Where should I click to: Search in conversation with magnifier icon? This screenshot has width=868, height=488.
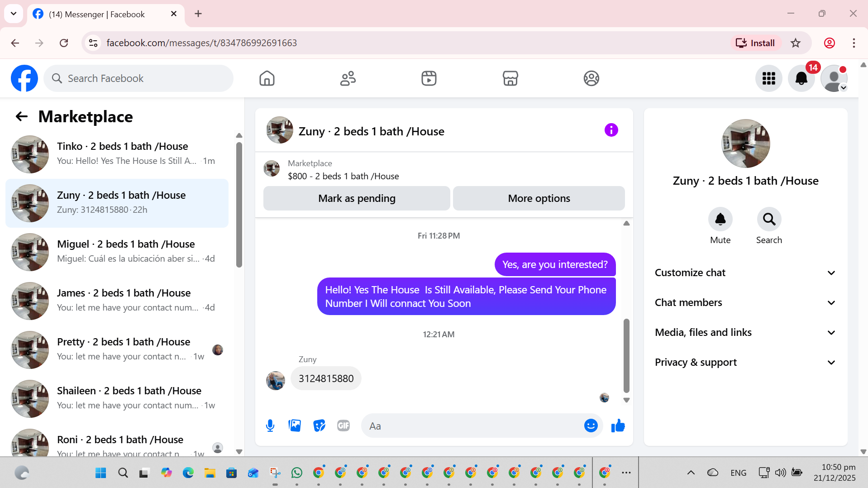click(769, 220)
